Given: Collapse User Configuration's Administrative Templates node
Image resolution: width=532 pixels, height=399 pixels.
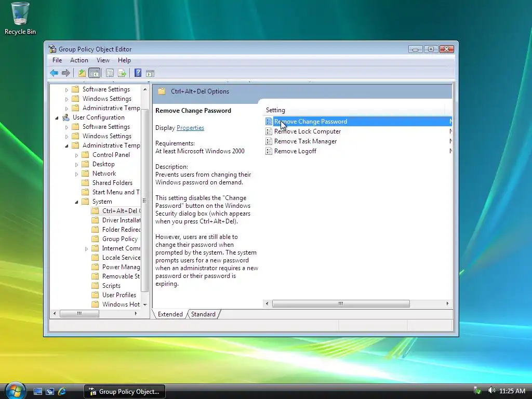Looking at the screenshot, I should tap(66, 146).
